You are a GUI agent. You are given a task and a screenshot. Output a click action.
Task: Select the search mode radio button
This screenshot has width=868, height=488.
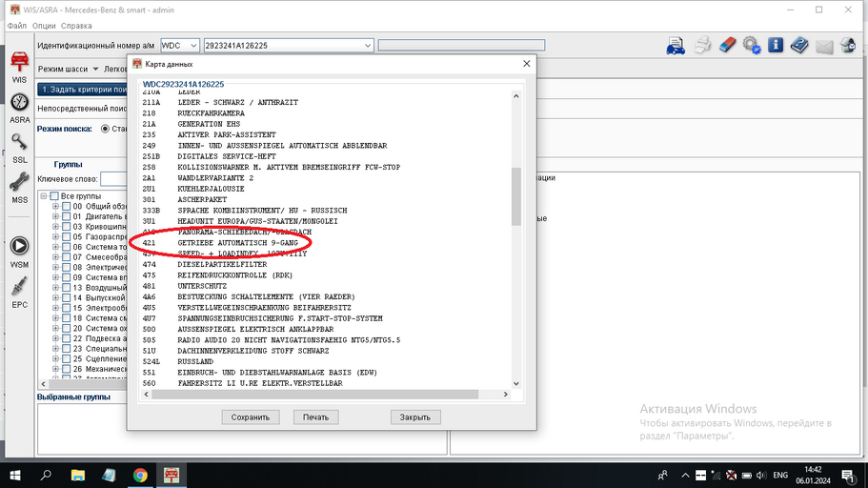coord(105,129)
